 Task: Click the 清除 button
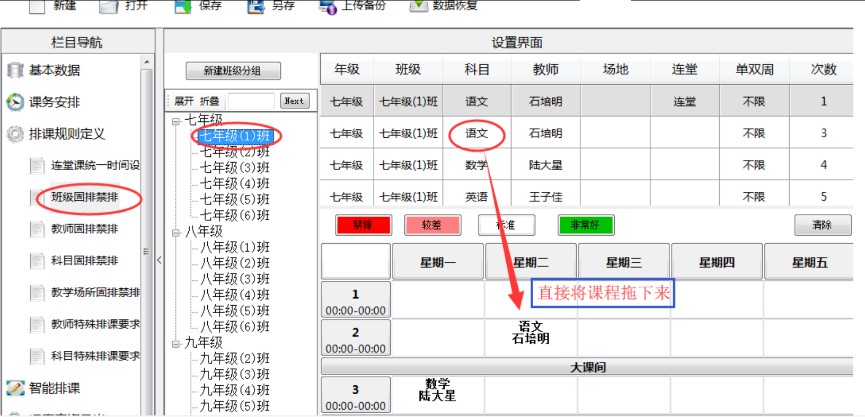[823, 225]
